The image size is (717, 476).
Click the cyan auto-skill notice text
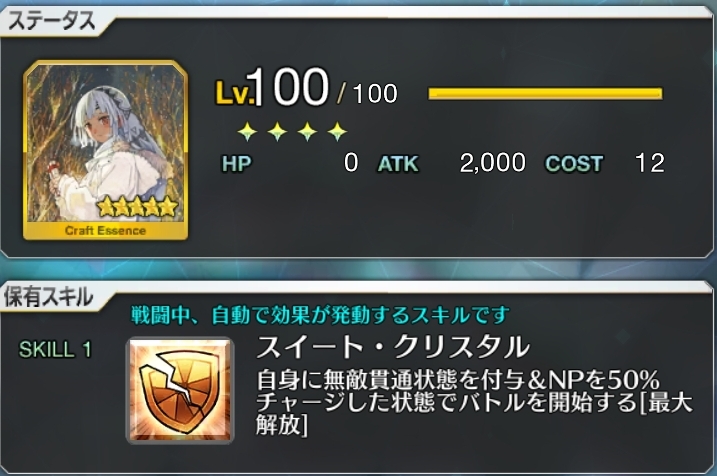(x=320, y=316)
